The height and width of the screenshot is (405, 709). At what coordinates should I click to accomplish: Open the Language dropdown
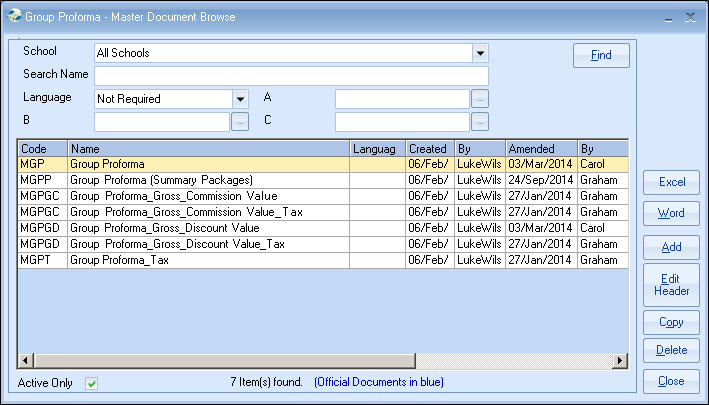click(240, 99)
